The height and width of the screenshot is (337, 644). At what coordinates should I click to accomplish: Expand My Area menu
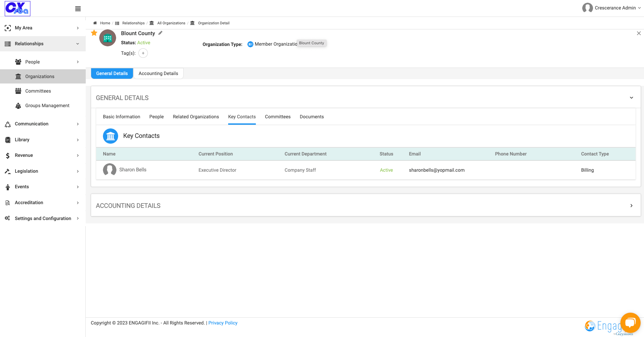(43, 28)
